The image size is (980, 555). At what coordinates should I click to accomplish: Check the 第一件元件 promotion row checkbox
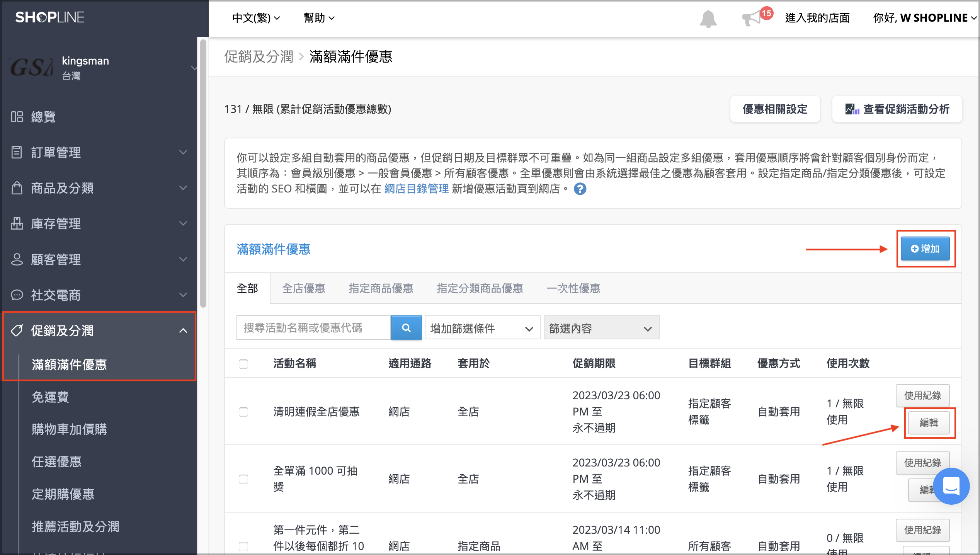[243, 546]
